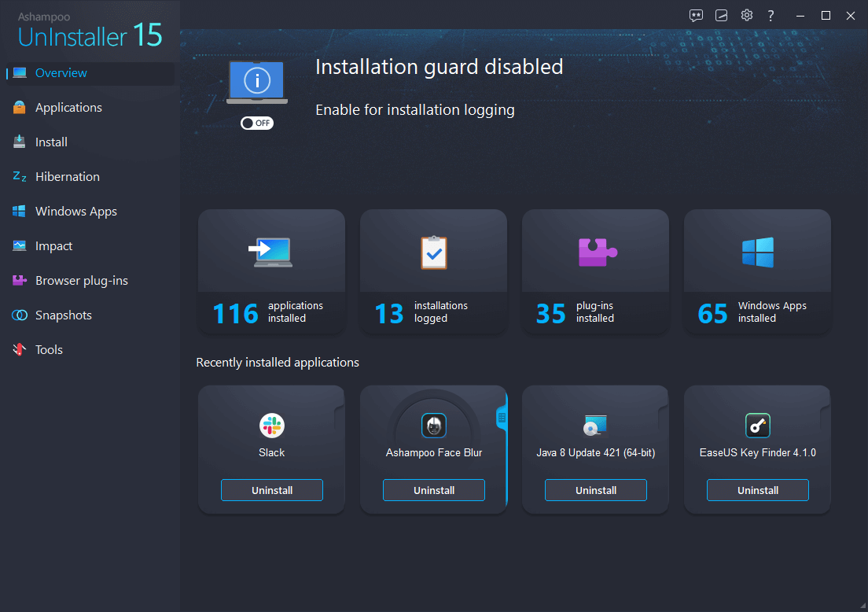The width and height of the screenshot is (868, 612).
Task: Open the settings gear
Action: click(746, 15)
